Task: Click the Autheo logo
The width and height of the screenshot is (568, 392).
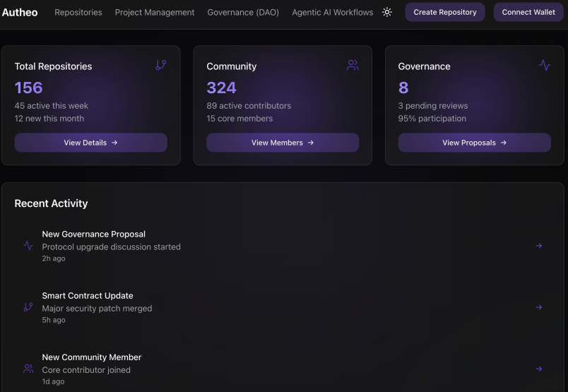Action: click(x=20, y=12)
